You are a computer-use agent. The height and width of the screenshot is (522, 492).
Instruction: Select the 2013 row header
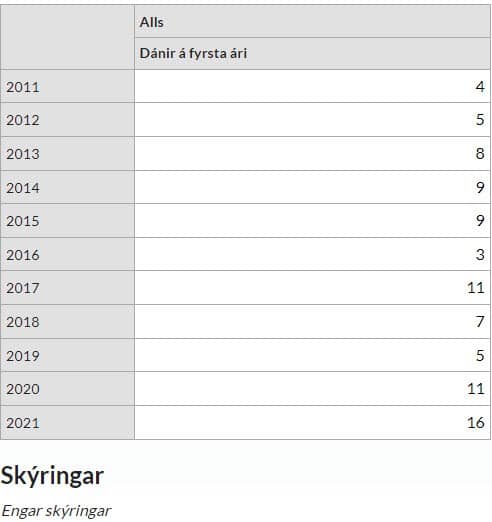click(x=67, y=154)
